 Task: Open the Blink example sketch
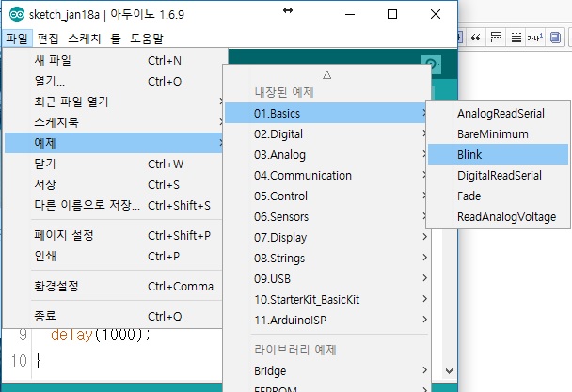(498, 154)
